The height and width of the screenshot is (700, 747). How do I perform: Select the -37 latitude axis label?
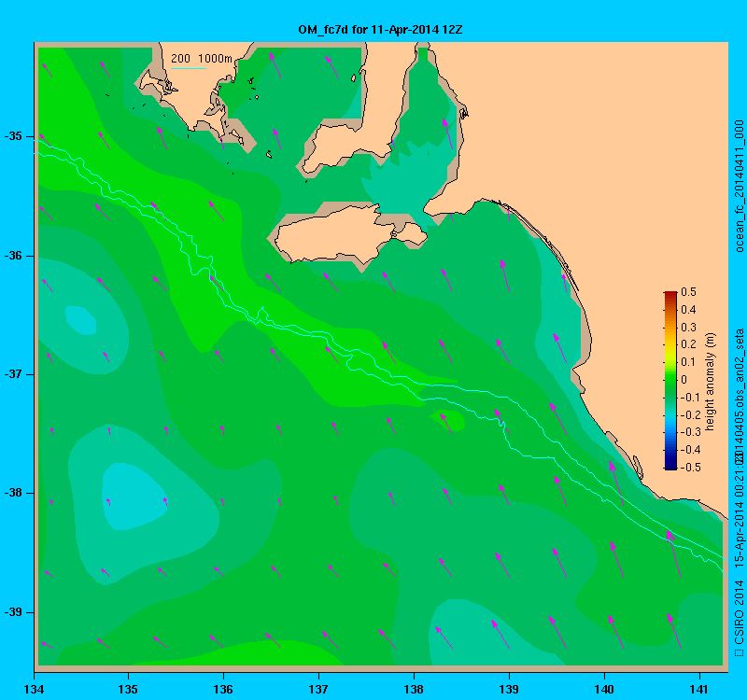pos(13,374)
